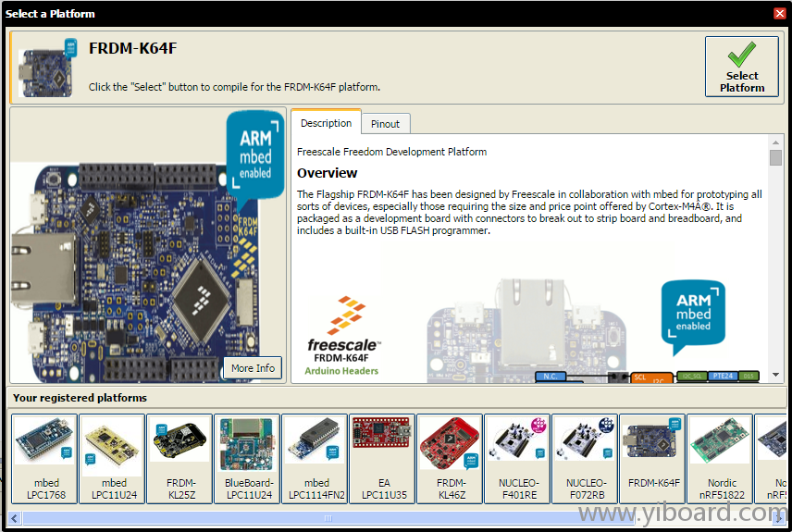Select the mbed LPC11U24 platform
This screenshot has width=792, height=532.
113,459
